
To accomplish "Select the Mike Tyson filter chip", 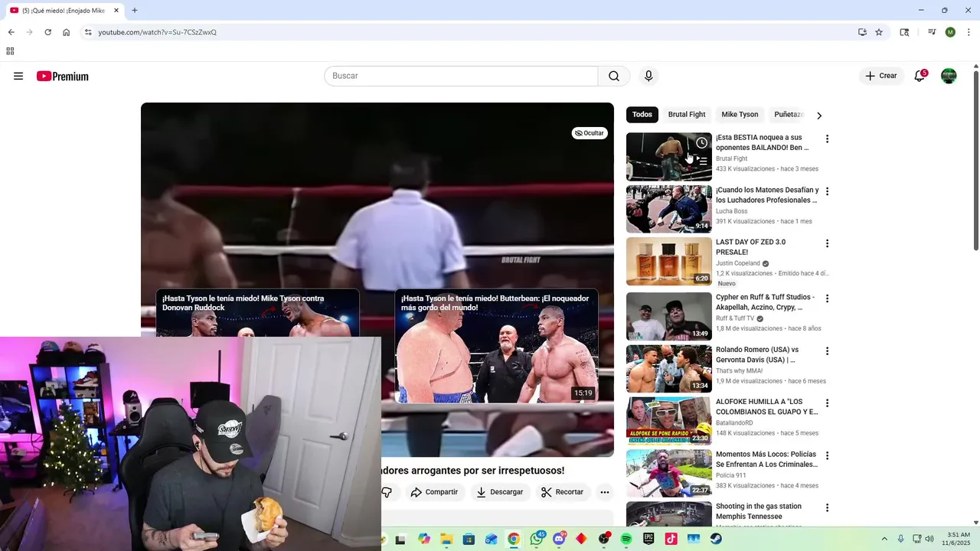I will point(740,115).
